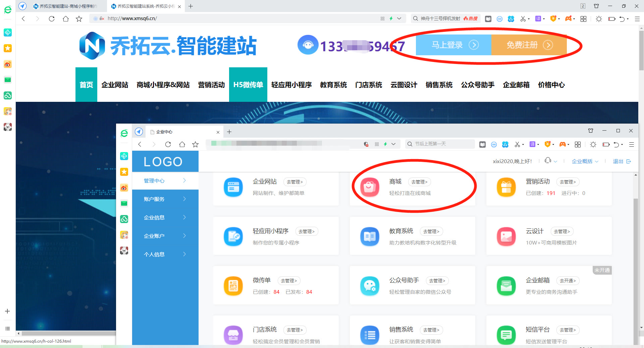Reload the 企业中心 inner browser page
Screen dimensions: 644x348
pyautogui.click(x=168, y=144)
